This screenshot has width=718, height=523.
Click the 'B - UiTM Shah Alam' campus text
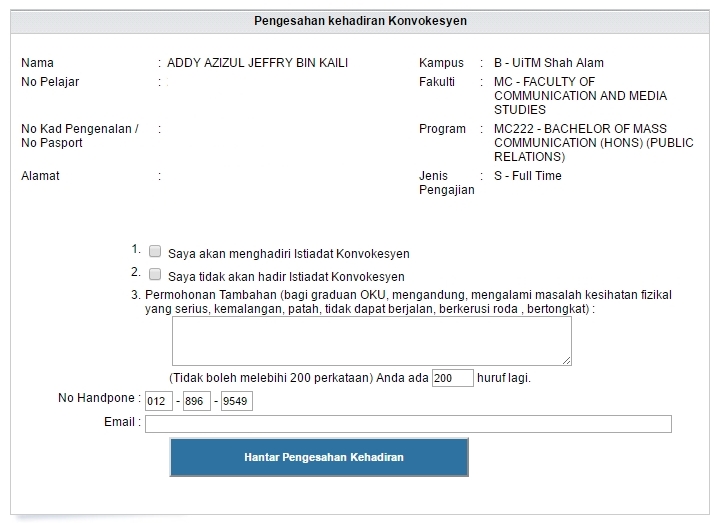tap(549, 63)
